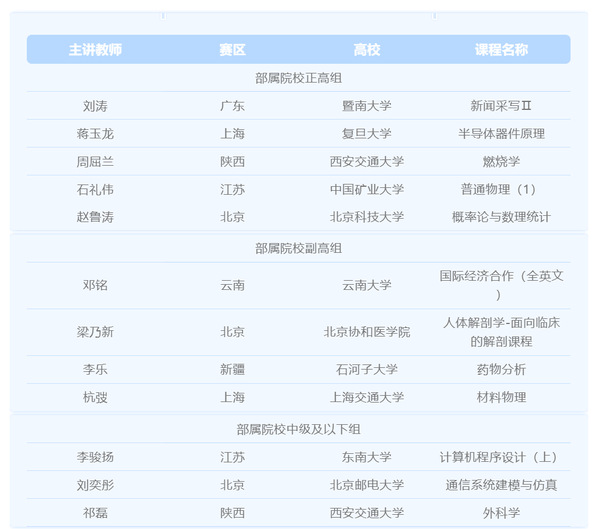599x529 pixels.
Task: Click the 课程名称 column header
Action: pyautogui.click(x=501, y=50)
